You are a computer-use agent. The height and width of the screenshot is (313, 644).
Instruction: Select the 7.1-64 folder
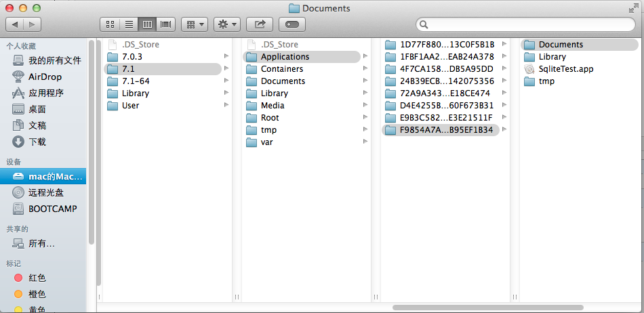point(164,81)
